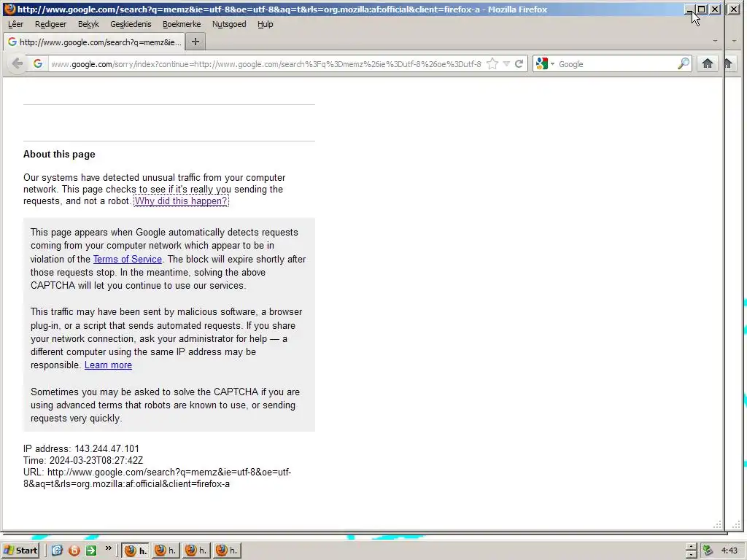Image resolution: width=747 pixels, height=560 pixels.
Task: Click the 4:43 taskbar clock
Action: click(x=729, y=551)
